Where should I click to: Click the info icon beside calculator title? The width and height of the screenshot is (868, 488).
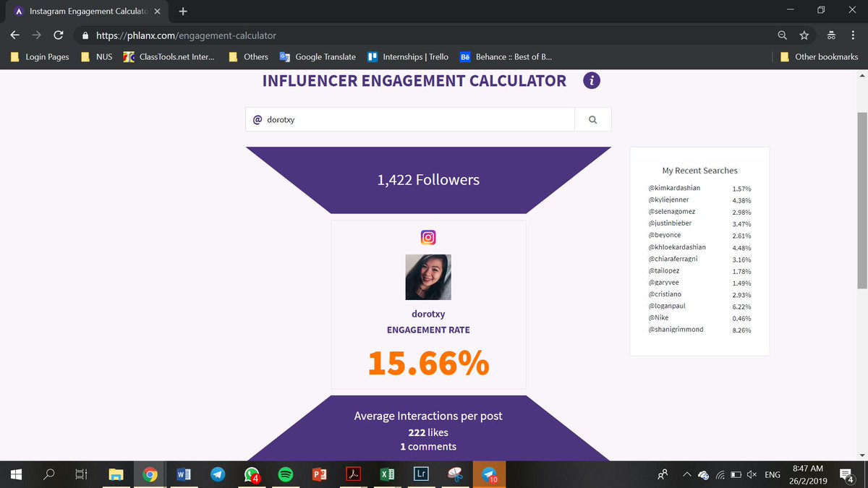592,81
